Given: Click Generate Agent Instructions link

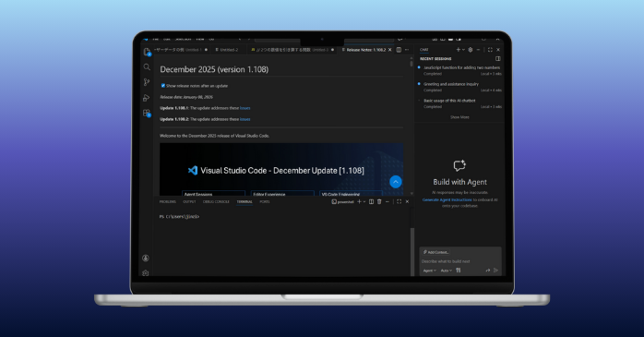Looking at the screenshot, I should (447, 199).
